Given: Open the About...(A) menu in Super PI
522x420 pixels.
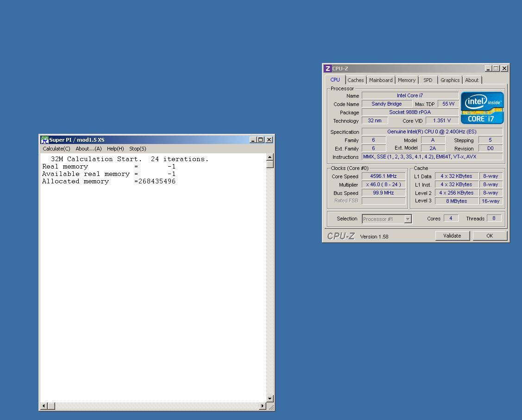Looking at the screenshot, I should pos(88,149).
